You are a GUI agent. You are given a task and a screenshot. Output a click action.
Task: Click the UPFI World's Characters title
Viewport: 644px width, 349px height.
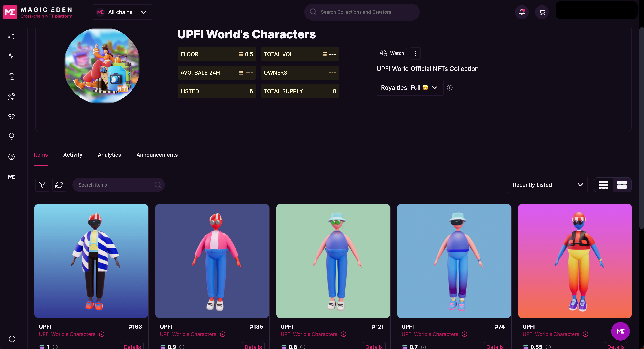tap(247, 34)
